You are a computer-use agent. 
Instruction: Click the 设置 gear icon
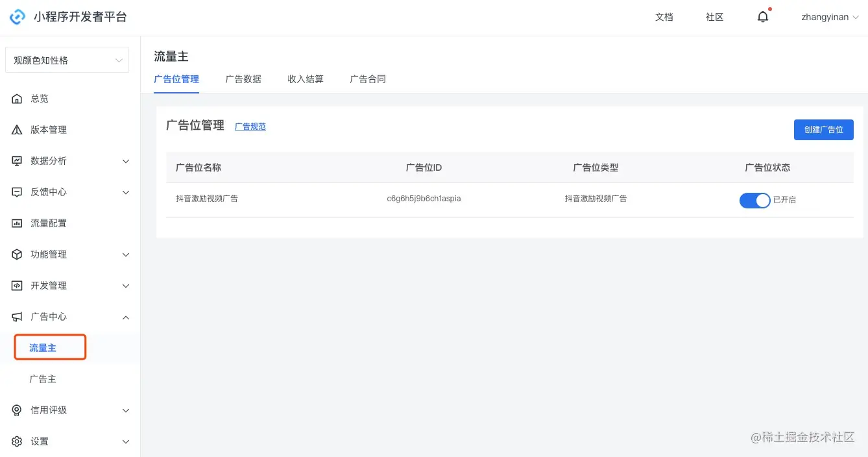click(x=18, y=441)
